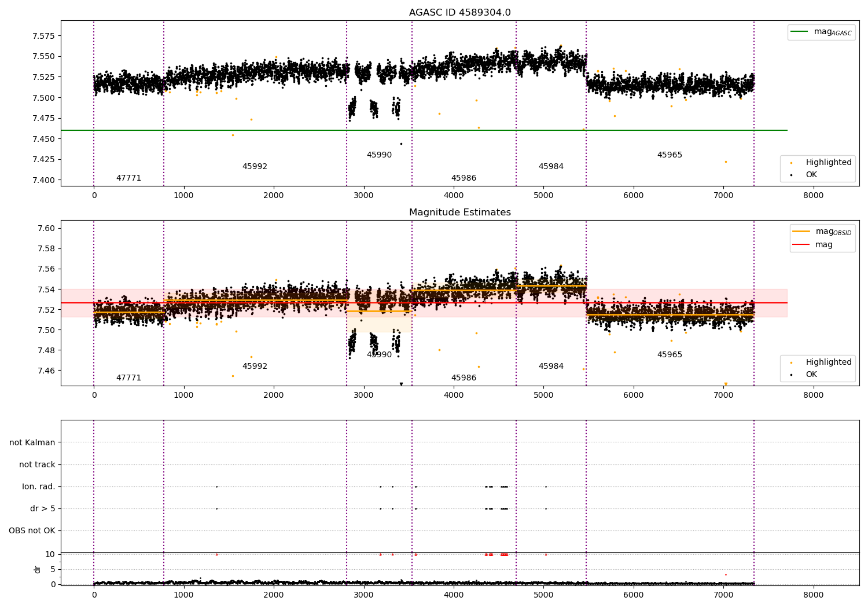
Task: Click the rotated 'dr' axis label
Action: click(x=38, y=569)
